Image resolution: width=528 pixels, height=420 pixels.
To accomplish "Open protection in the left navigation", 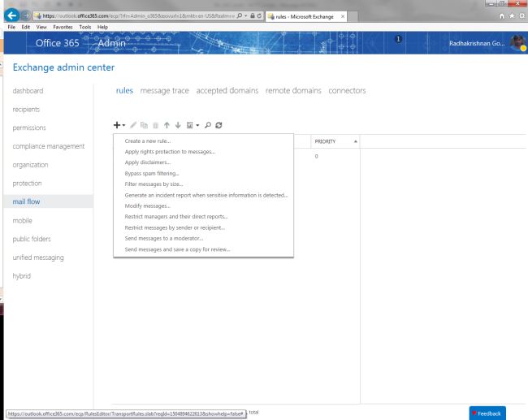I will [28, 184].
